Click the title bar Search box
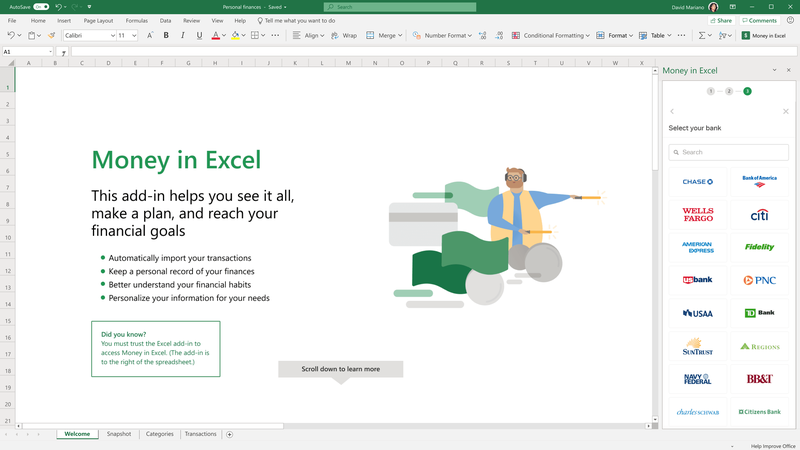 tap(399, 7)
